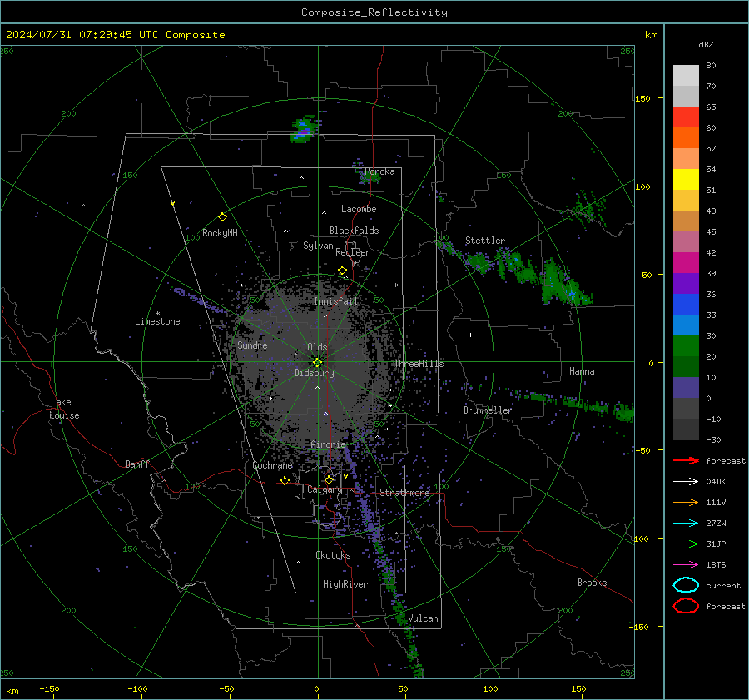749x700 pixels.
Task: Pick the light blue 33-30 dBZ swatch
Action: point(686,325)
